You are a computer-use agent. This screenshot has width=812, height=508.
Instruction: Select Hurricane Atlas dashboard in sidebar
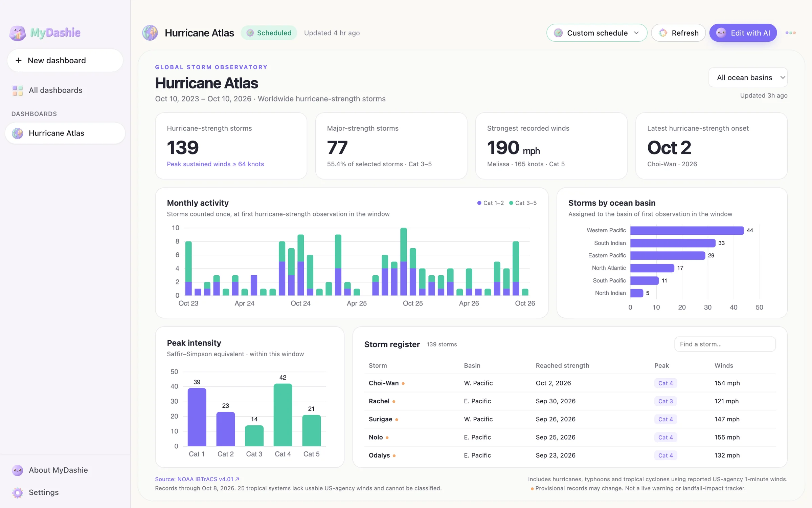65,133
